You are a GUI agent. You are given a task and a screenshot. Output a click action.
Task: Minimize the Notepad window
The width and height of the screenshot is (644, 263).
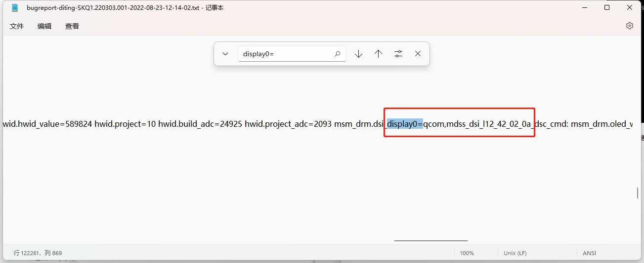click(x=584, y=8)
